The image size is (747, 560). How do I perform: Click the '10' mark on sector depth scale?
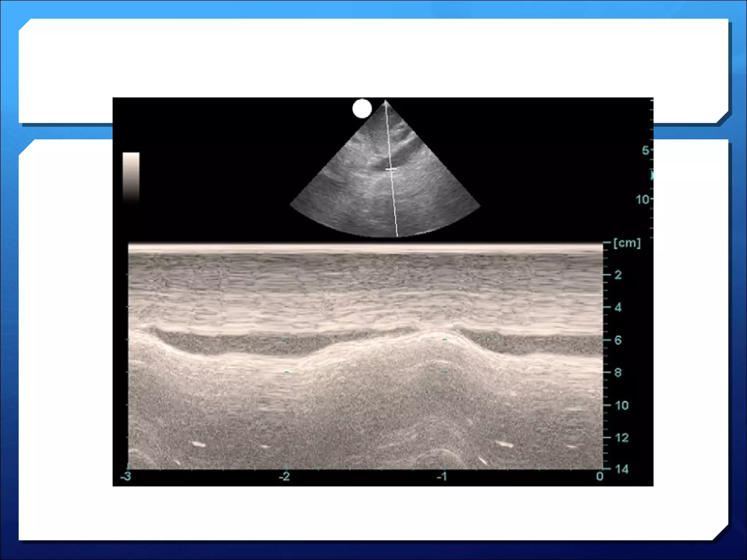643,199
